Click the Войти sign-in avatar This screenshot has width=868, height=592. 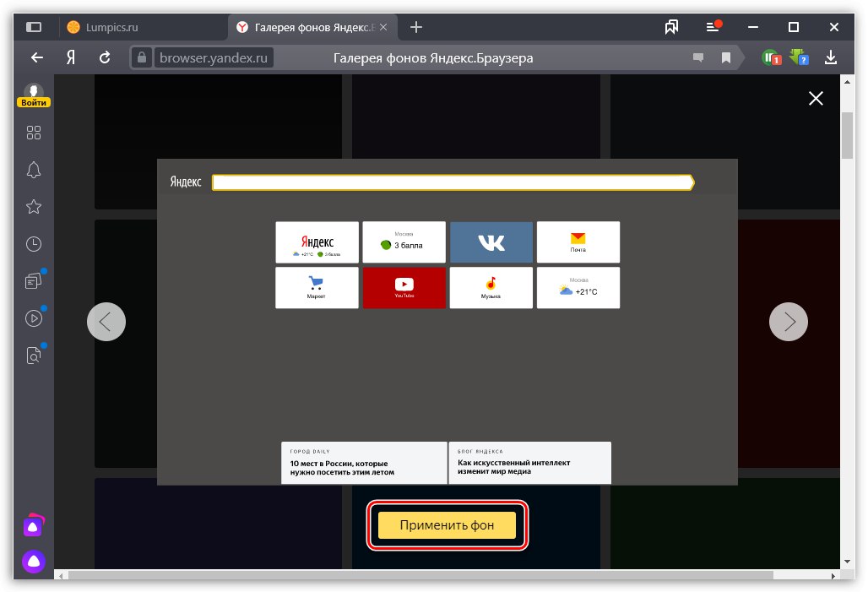tap(34, 95)
